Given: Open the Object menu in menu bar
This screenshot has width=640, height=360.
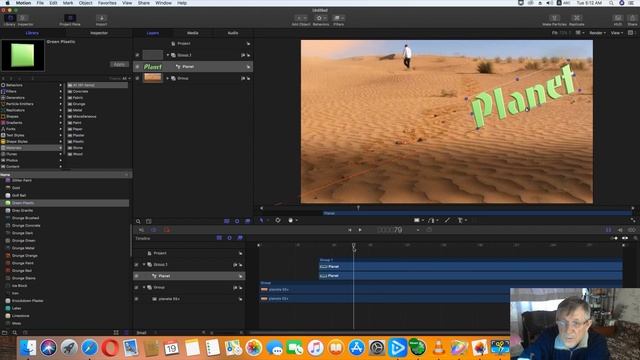Looking at the screenshot, I should [x=85, y=3].
